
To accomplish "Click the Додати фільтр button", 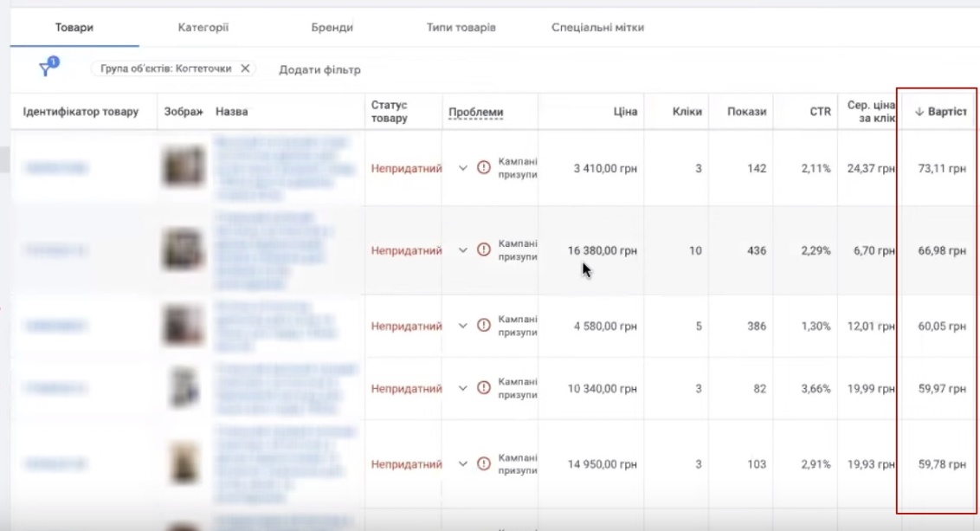I will click(x=319, y=69).
